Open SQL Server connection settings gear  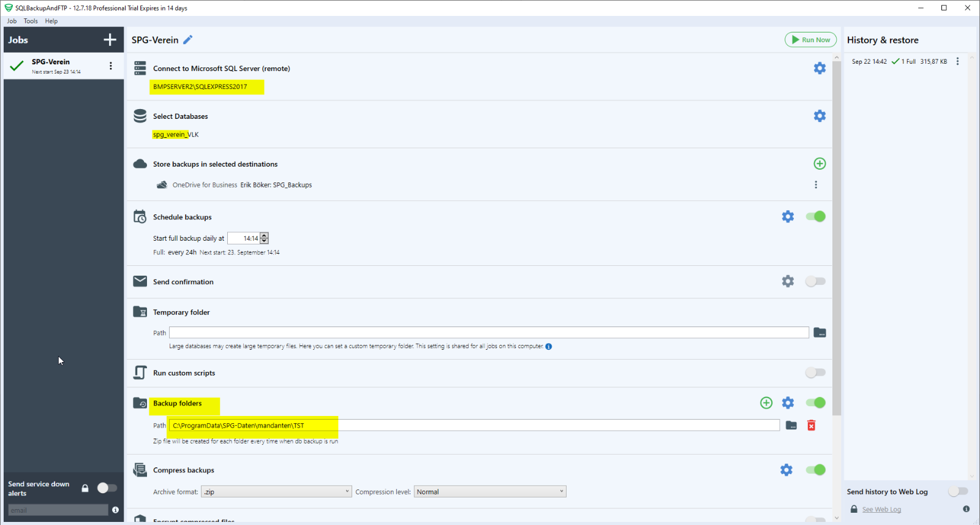(x=820, y=68)
